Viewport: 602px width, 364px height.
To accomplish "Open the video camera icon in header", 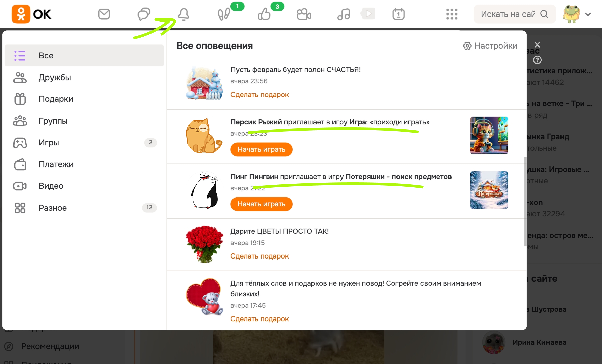I will point(304,14).
